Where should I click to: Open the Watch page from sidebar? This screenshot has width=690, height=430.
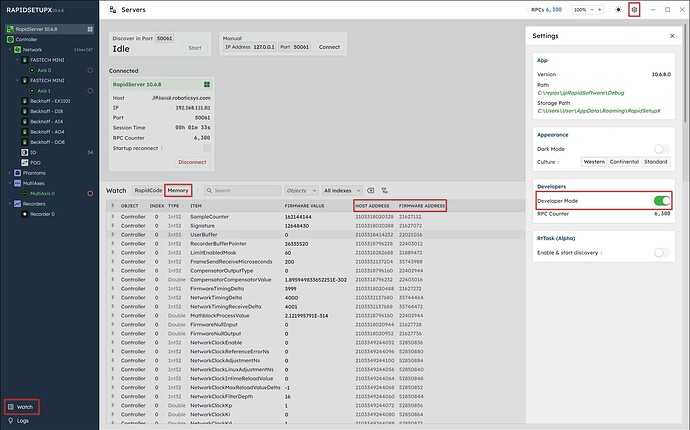pos(21,407)
